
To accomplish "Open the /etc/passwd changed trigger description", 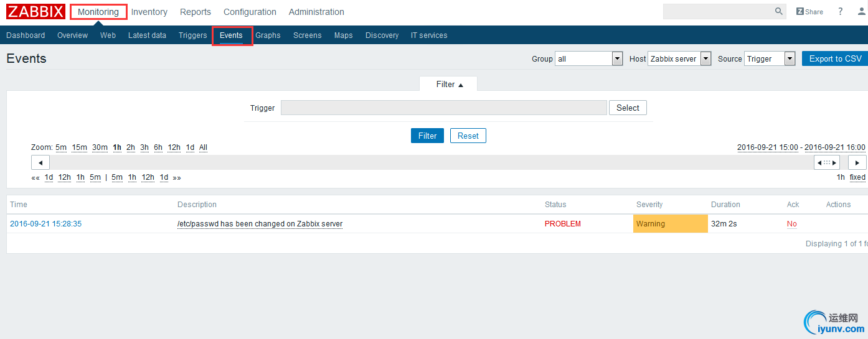I will click(x=260, y=224).
